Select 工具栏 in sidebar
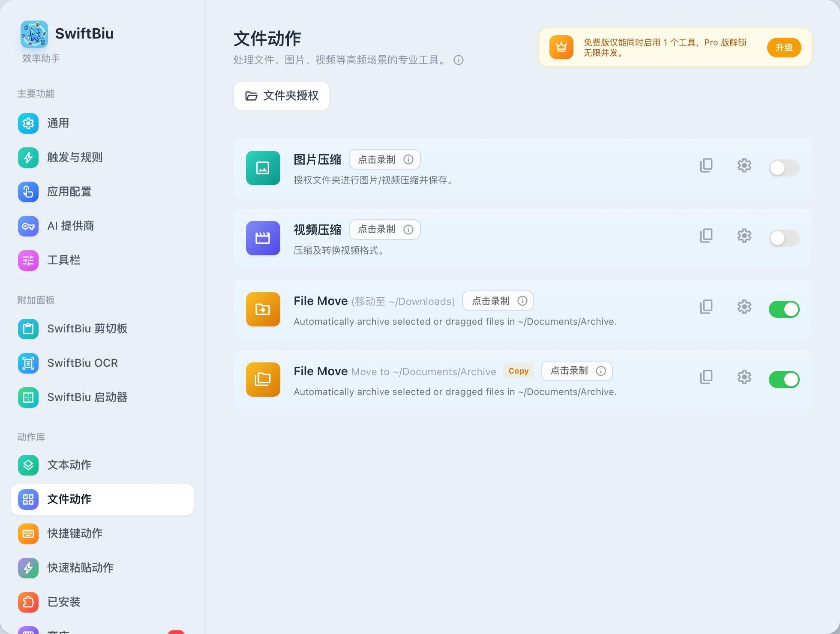The width and height of the screenshot is (840, 634). pyautogui.click(x=102, y=260)
